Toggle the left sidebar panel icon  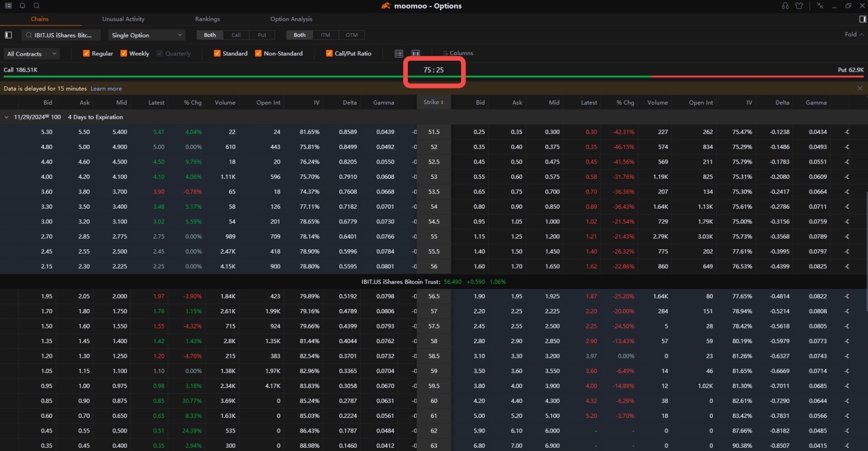tap(8, 35)
